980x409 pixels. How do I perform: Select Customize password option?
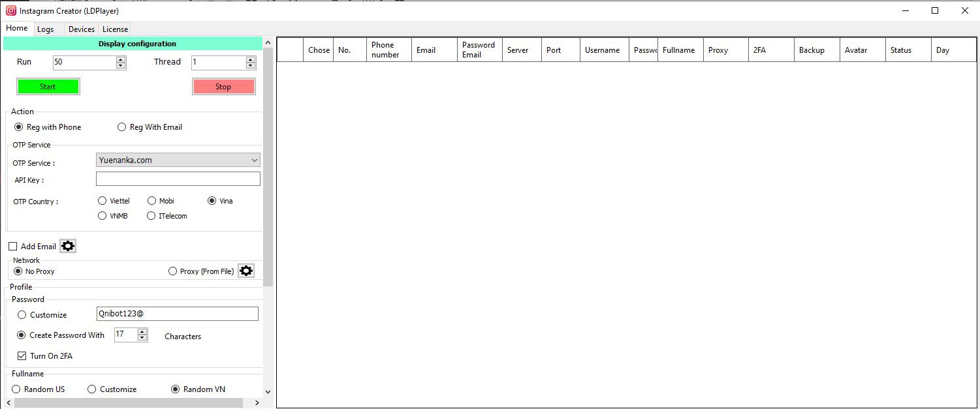click(x=42, y=315)
